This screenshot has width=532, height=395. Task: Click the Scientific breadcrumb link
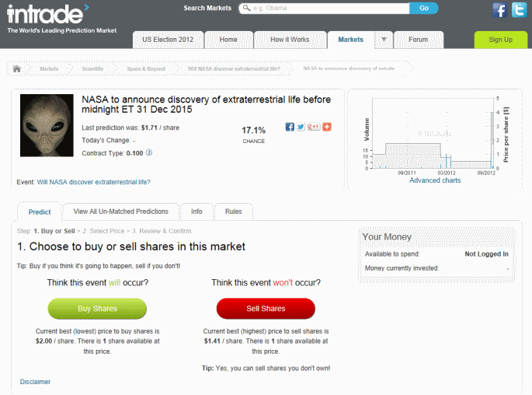[92, 69]
